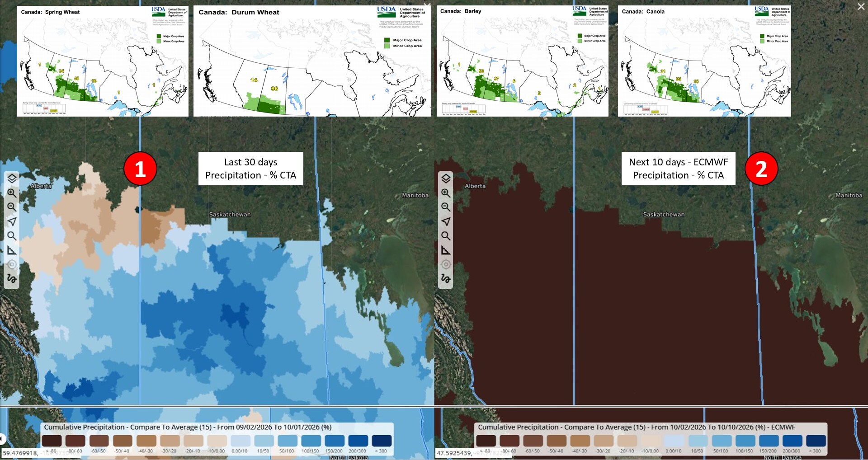Click the Alberta label on the ECMWF map
Image resolution: width=868 pixels, height=460 pixels.
[475, 186]
